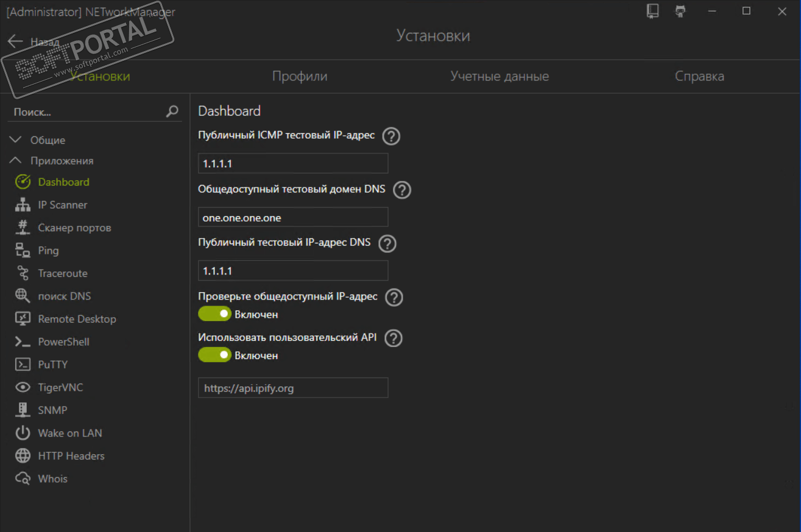Show help for Публичный тестовый IP-адрес DNS
This screenshot has width=801, height=532.
(387, 243)
